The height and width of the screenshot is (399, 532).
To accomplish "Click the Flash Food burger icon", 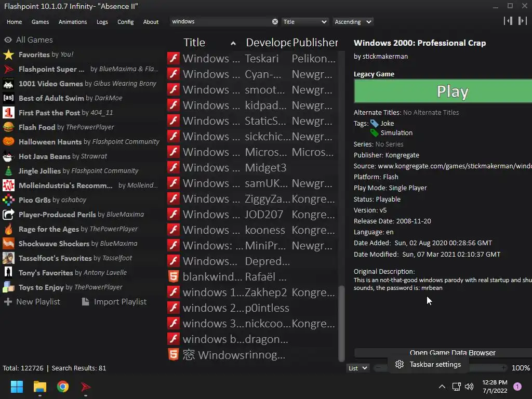I will click(8, 127).
